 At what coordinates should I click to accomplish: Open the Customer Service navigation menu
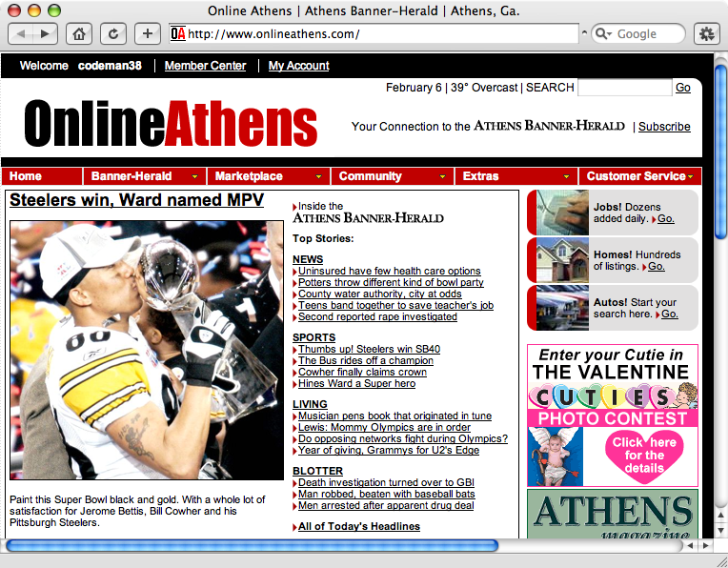[x=639, y=176]
